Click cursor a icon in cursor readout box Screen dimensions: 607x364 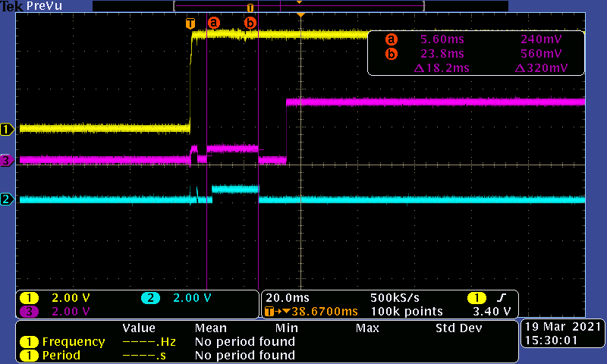(392, 39)
